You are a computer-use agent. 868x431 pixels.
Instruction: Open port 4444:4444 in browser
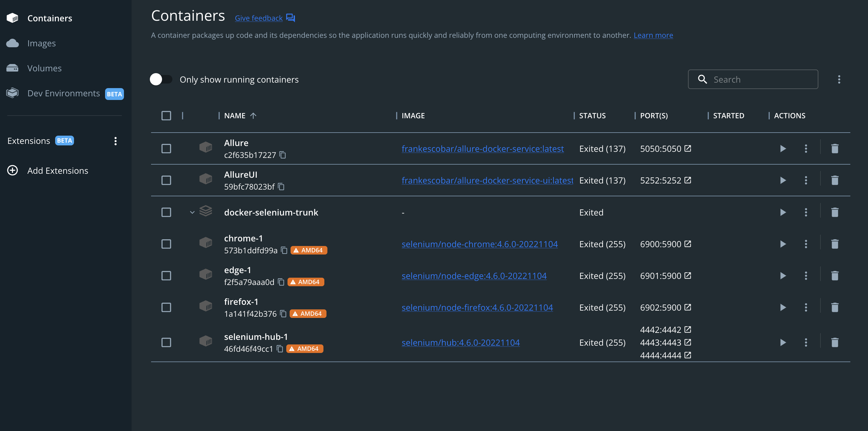pyautogui.click(x=688, y=355)
